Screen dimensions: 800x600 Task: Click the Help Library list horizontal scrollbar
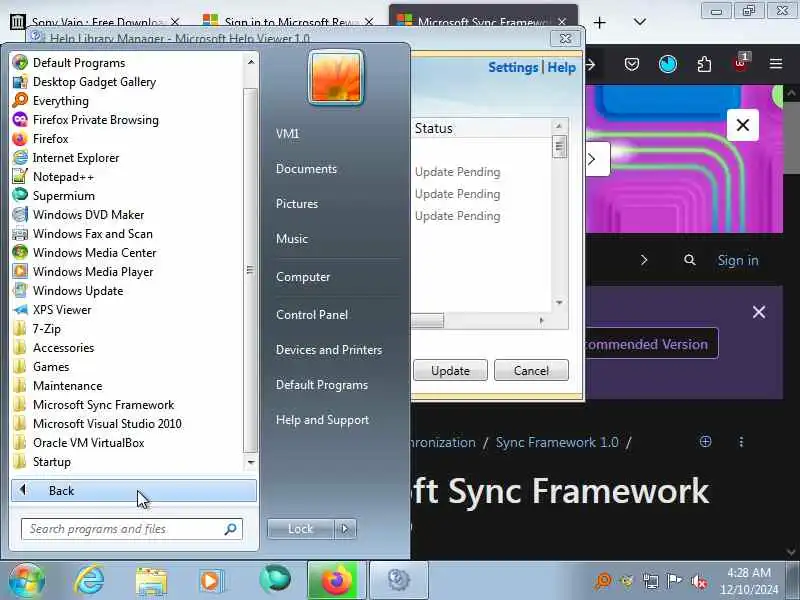428,320
